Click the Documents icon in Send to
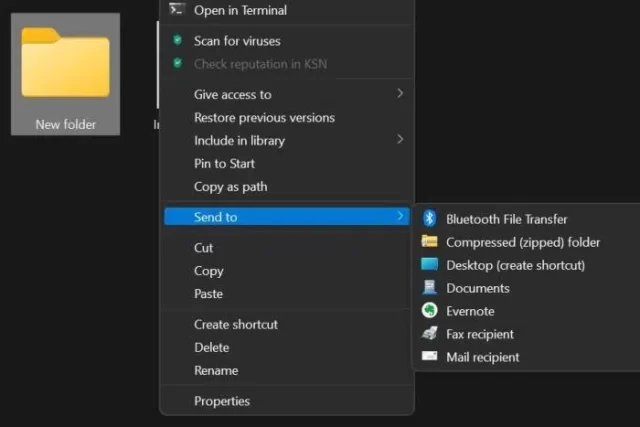 (x=429, y=287)
